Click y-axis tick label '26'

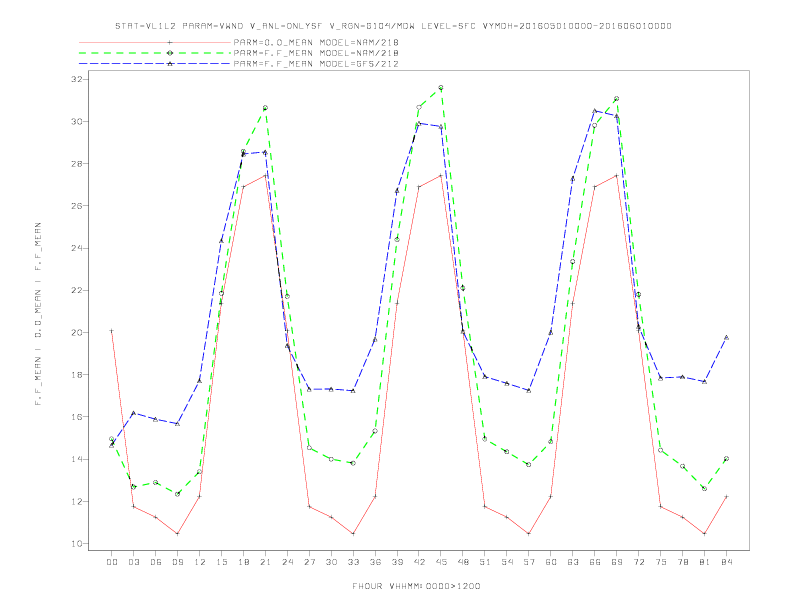click(77, 206)
